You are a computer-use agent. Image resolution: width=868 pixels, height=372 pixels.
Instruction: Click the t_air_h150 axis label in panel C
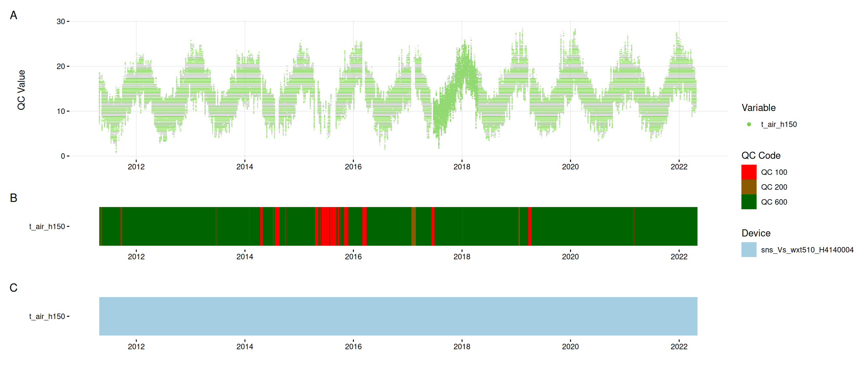pyautogui.click(x=47, y=316)
